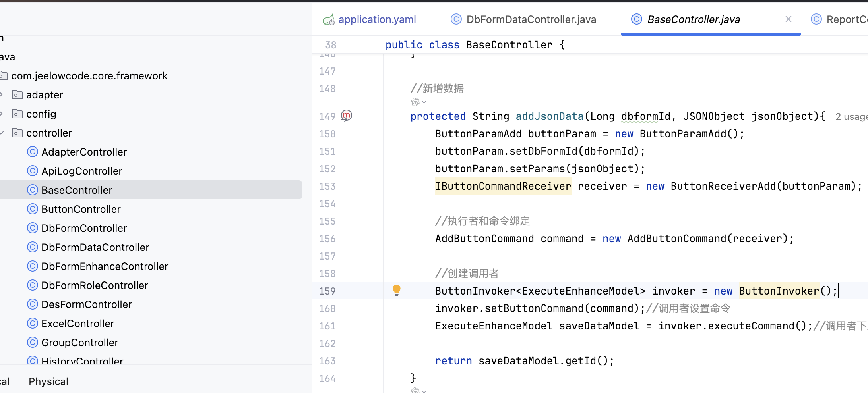Viewport: 868px width, 393px height.
Task: Click the yellow lightbulb quick-fix icon
Action: click(x=397, y=290)
